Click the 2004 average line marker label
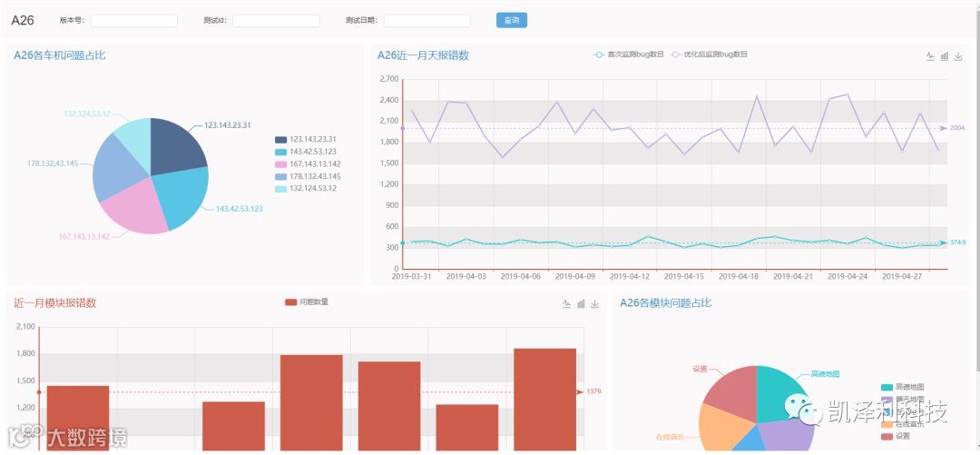 point(958,128)
